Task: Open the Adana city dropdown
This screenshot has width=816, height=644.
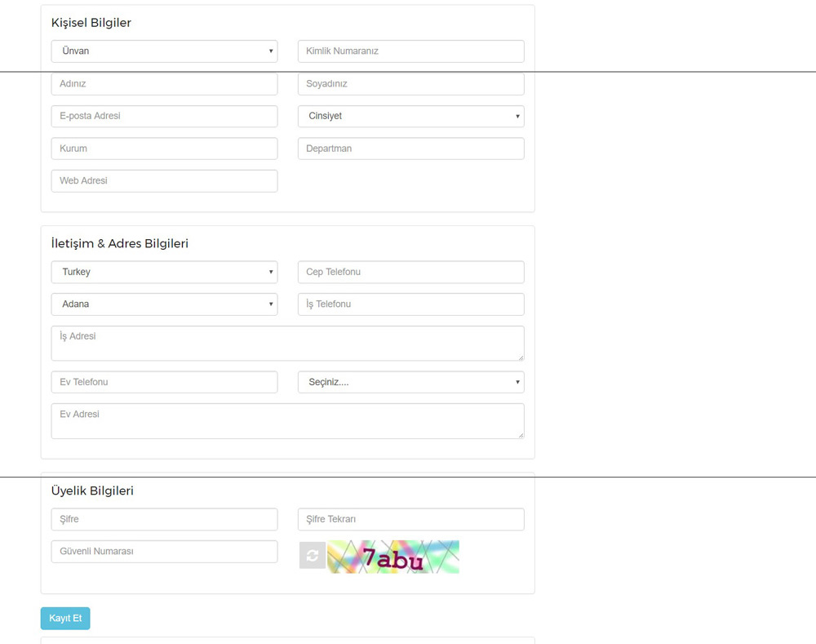Action: [164, 304]
